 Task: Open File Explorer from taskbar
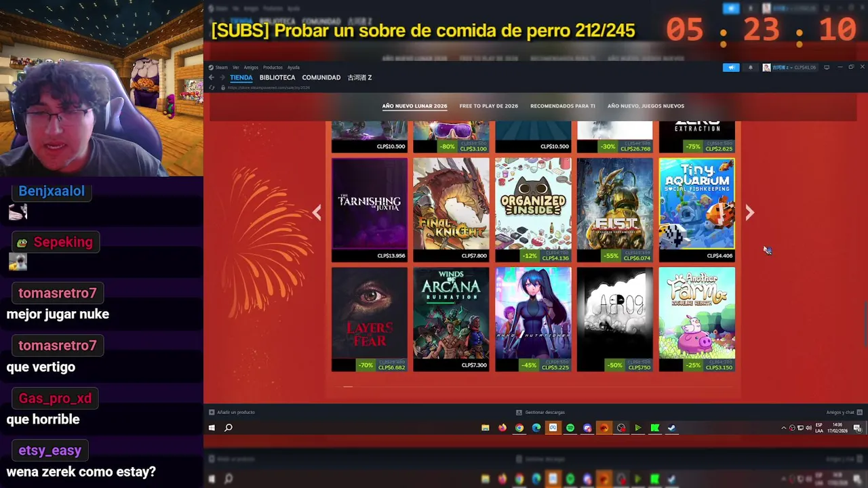pos(486,428)
